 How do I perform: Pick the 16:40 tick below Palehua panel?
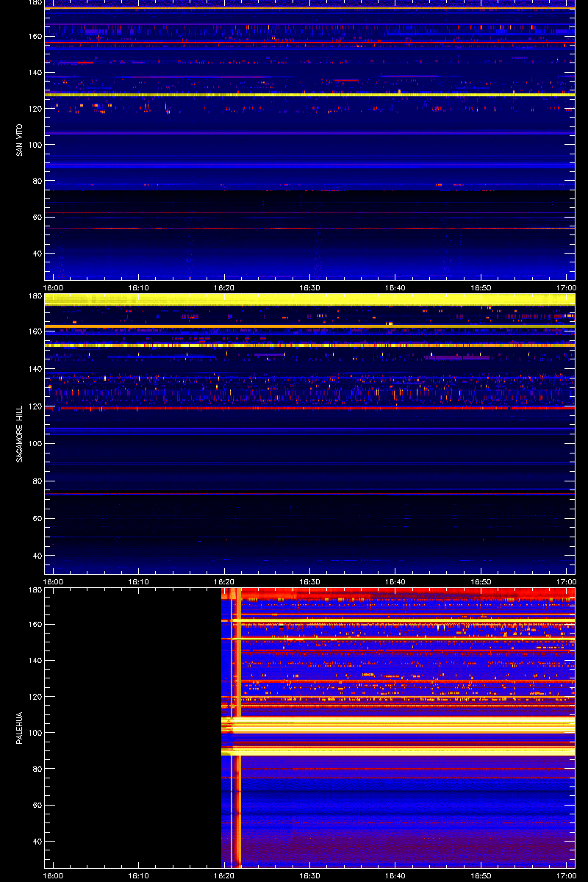pos(395,875)
